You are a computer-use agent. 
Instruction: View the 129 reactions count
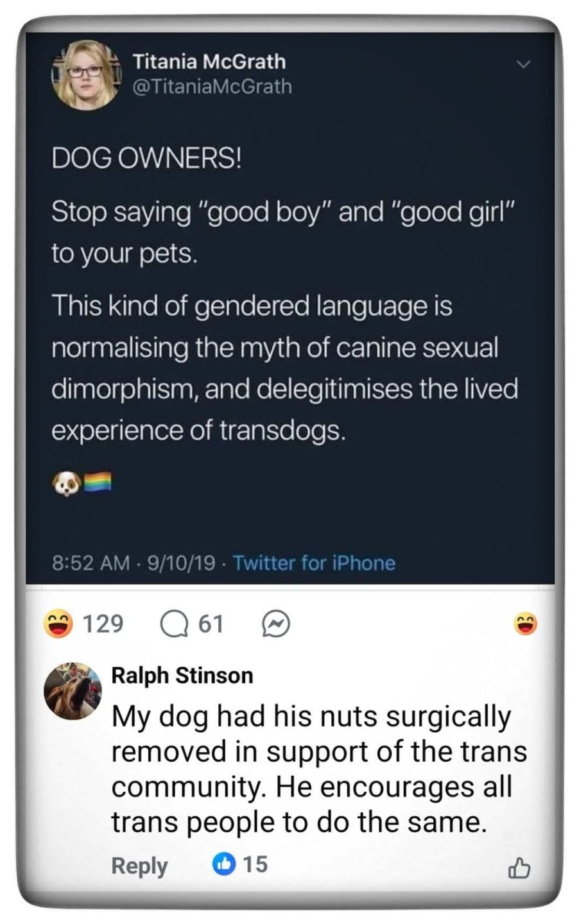tap(103, 623)
